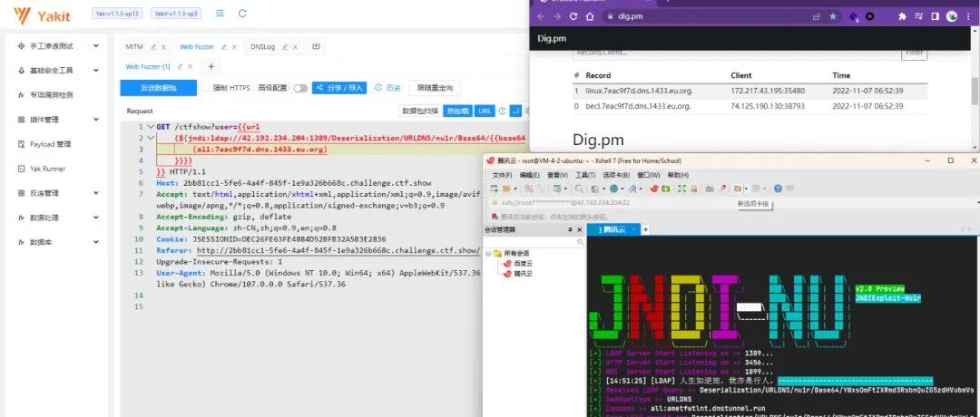This screenshot has height=417, width=980.
Task: Collapse the line 2 code fold arrow
Action: (150, 138)
